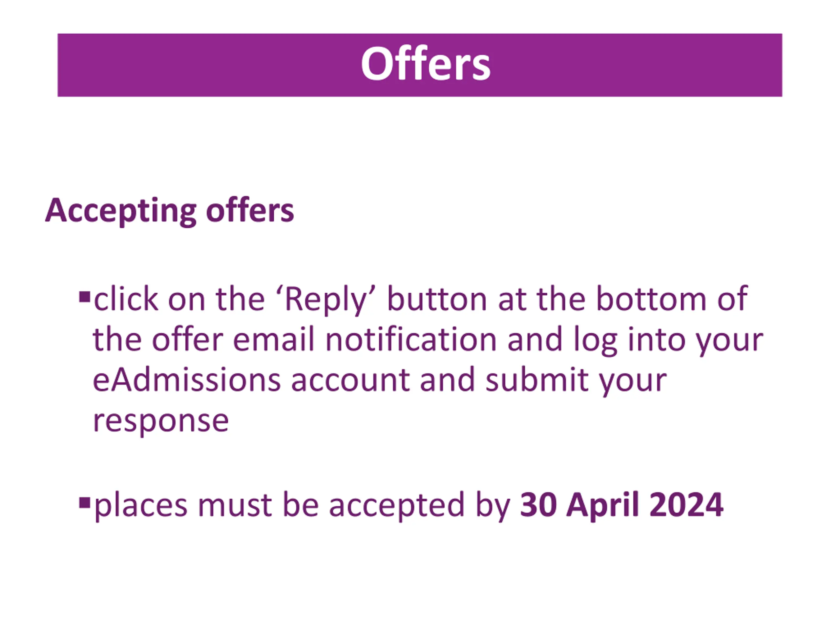Select the 'Accepting offers' heading
This screenshot has width=840, height=630.
click(169, 211)
